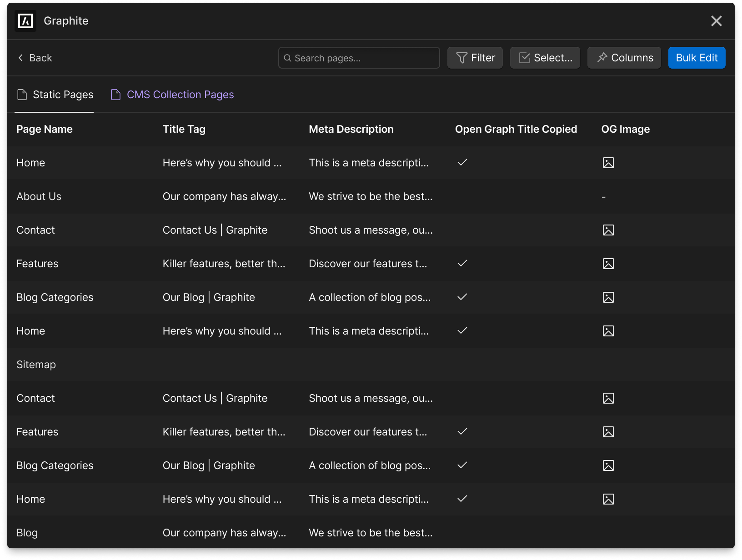This screenshot has height=560, width=742.
Task: Switch to CMS Collection Pages tab
Action: coord(172,95)
